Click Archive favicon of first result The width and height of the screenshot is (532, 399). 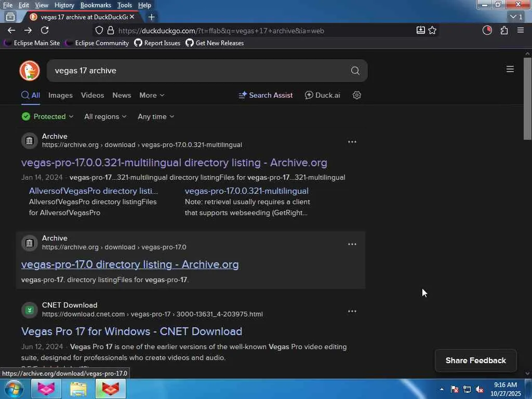[30, 141]
